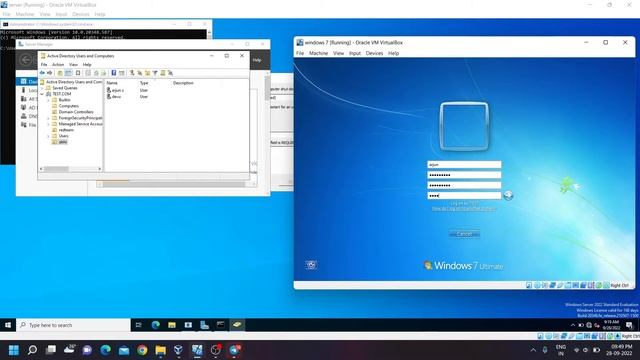The image size is (640, 360).
Task: Click Help in Server Manager header
Action: coord(257,60)
